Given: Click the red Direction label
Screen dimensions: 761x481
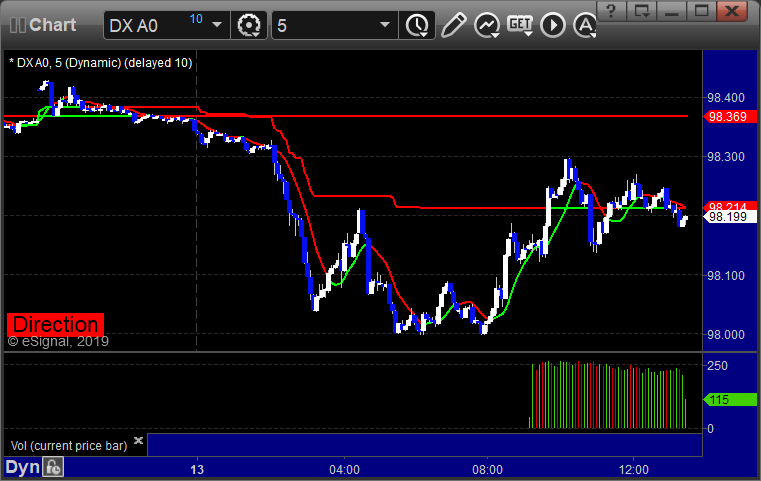Looking at the screenshot, I should (x=55, y=324).
